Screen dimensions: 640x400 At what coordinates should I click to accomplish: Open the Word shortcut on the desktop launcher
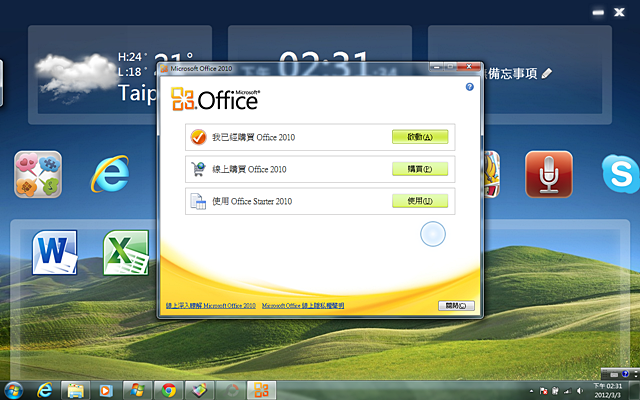tap(55, 252)
